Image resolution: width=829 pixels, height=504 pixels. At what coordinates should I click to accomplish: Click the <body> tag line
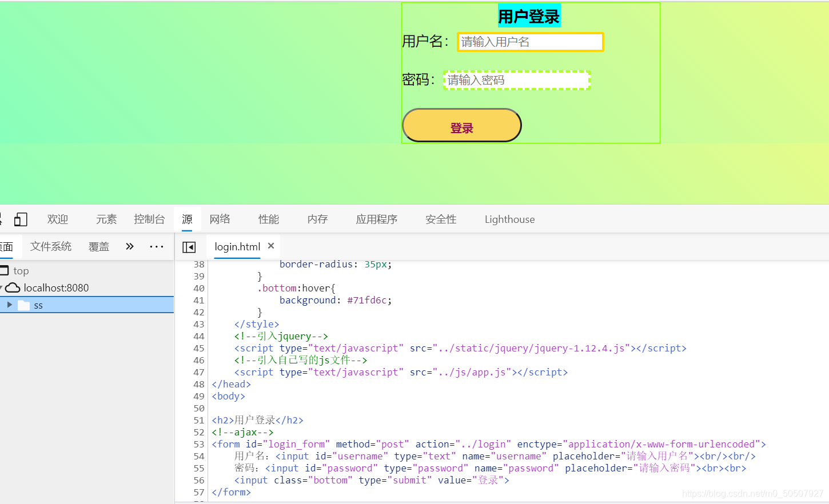(x=228, y=396)
